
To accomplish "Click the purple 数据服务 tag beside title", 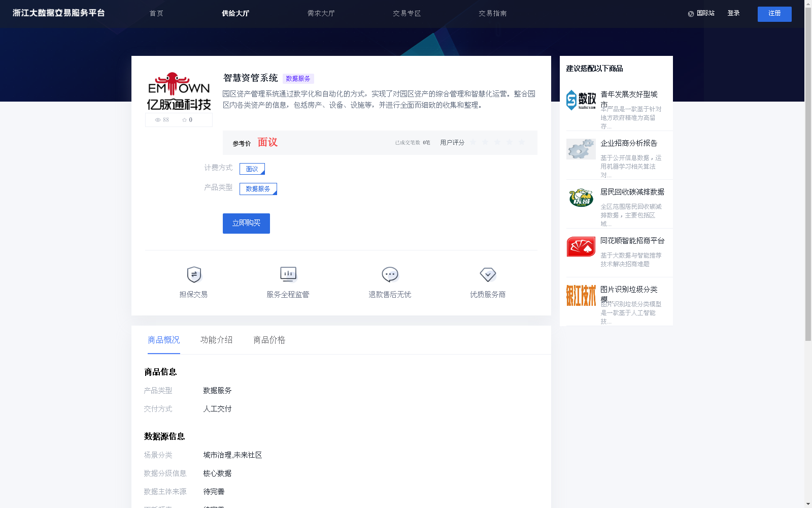I will (298, 79).
